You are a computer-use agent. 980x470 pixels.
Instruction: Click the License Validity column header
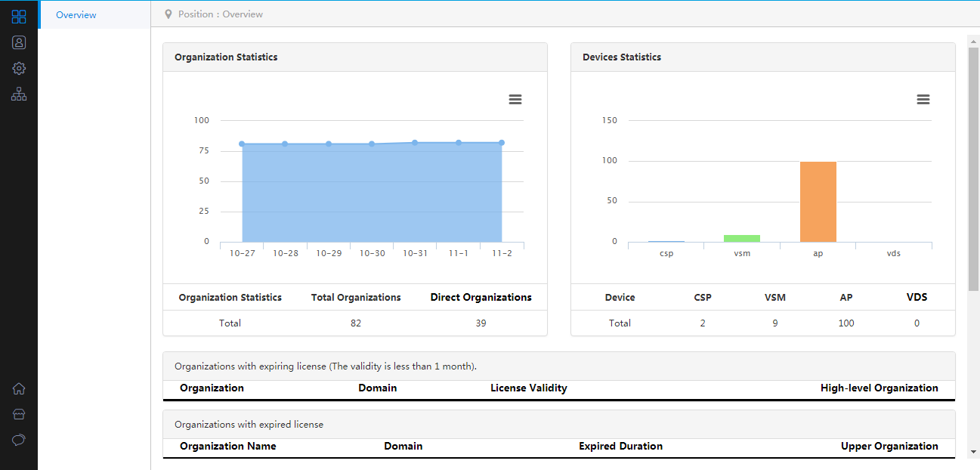[x=529, y=388]
